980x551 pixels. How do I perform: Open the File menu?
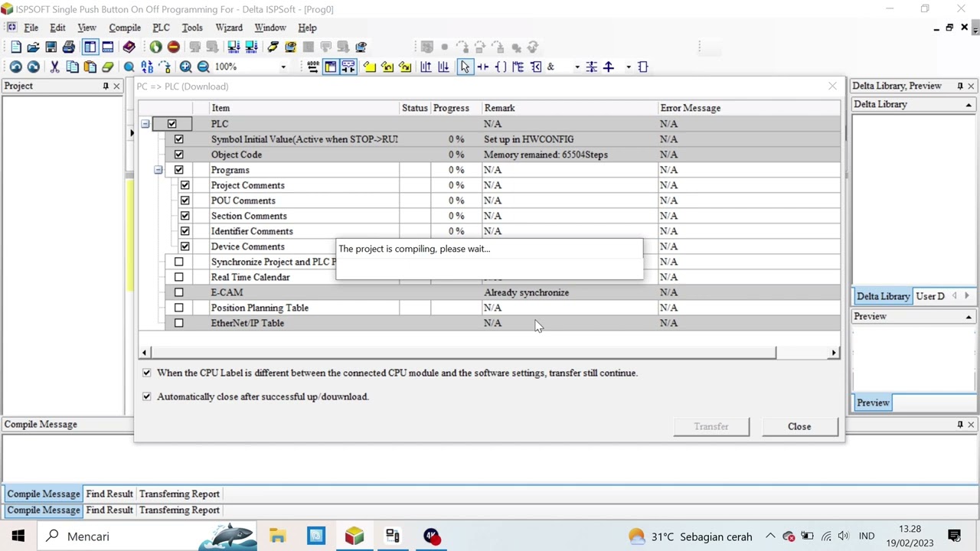click(31, 28)
